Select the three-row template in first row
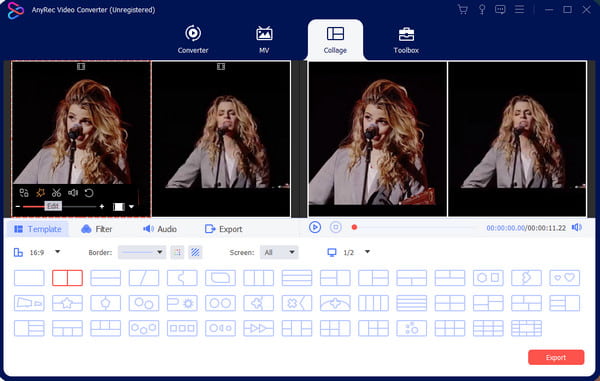This screenshot has height=381, width=600. click(297, 278)
